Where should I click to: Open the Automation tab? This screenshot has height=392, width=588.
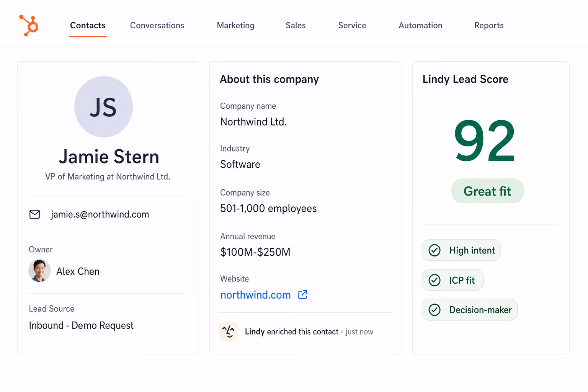420,25
